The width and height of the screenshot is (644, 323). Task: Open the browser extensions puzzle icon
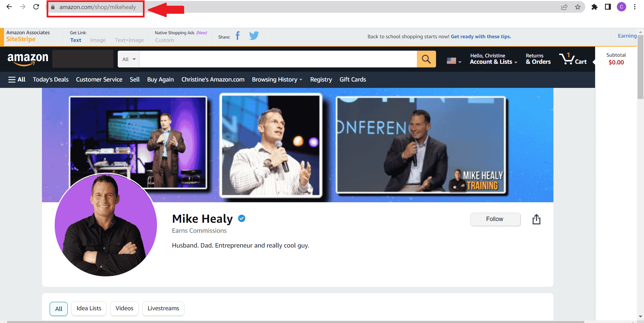594,7
